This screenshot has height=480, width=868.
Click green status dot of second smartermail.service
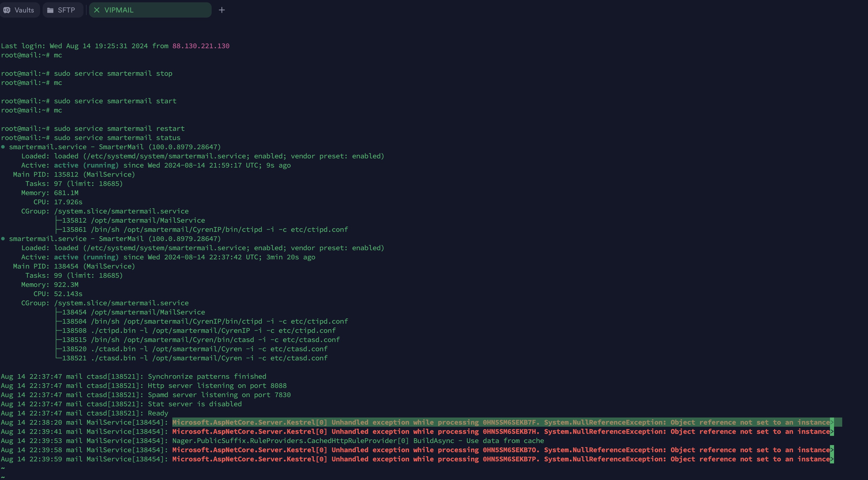tap(3, 239)
